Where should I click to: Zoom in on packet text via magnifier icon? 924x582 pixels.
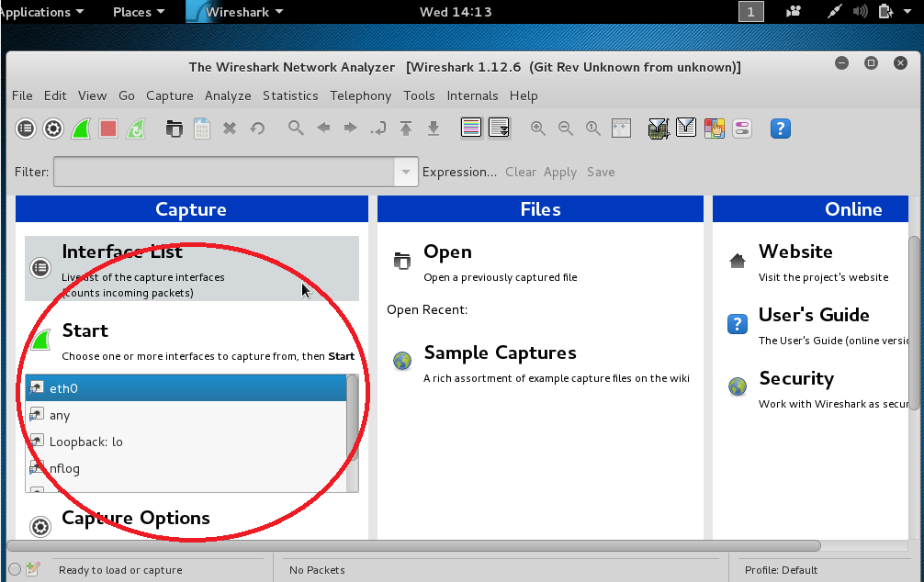click(538, 129)
